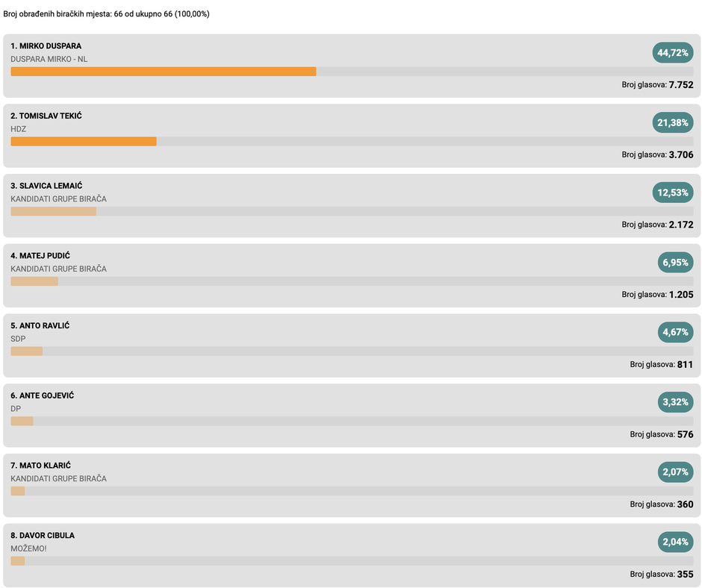Click the SDP party label under Anto Ravlić

pos(18,339)
